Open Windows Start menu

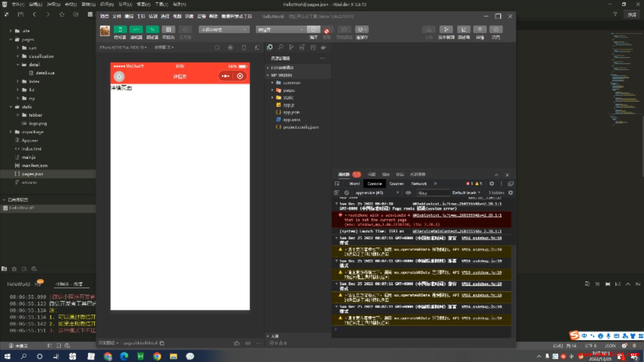[7, 356]
